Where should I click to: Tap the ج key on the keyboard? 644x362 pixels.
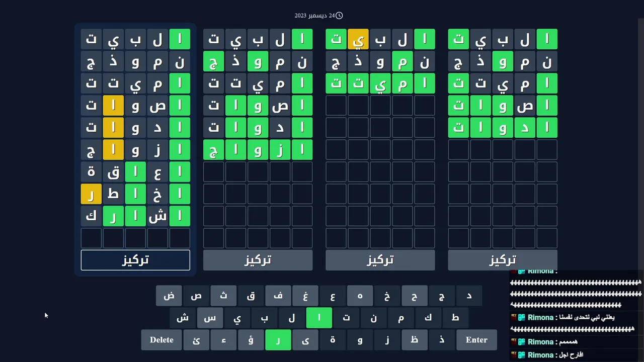[x=441, y=296]
